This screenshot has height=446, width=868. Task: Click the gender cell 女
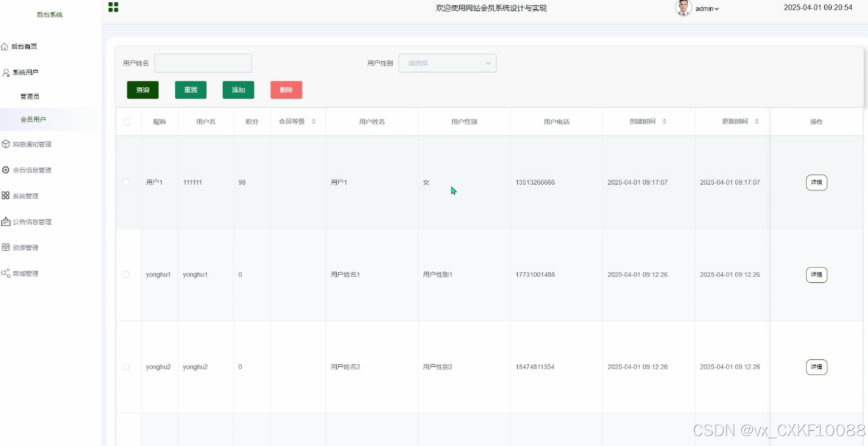(426, 182)
